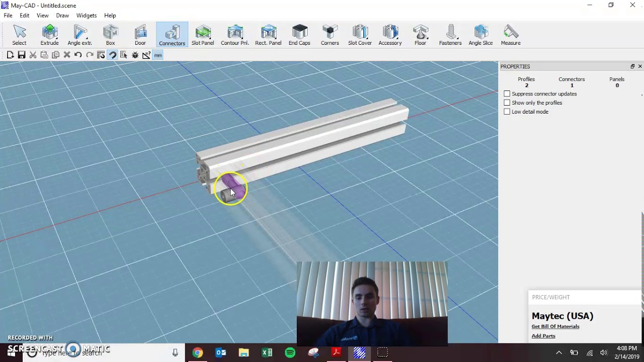Screen dimensions: 644x362
Task: Choose the Contour Pnl. tool
Action: click(234, 35)
